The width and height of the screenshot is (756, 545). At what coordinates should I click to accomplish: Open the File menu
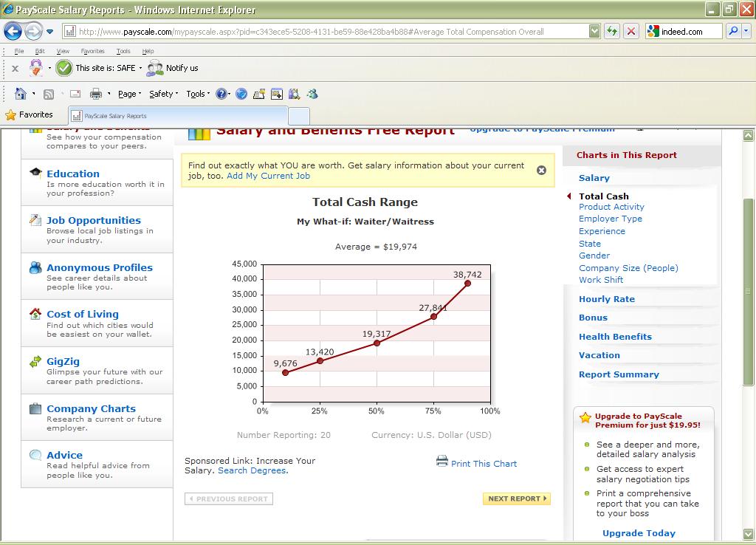(19, 51)
